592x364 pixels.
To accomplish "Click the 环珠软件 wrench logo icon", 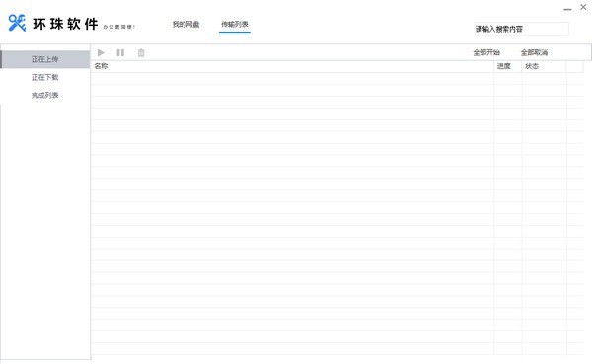I will [x=17, y=23].
